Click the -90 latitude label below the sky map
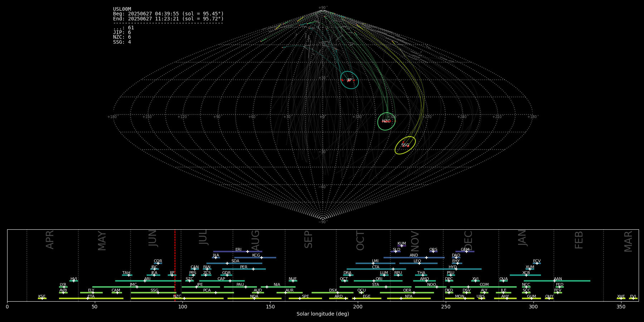Viewport: 644px width, 322px height. coord(323,222)
